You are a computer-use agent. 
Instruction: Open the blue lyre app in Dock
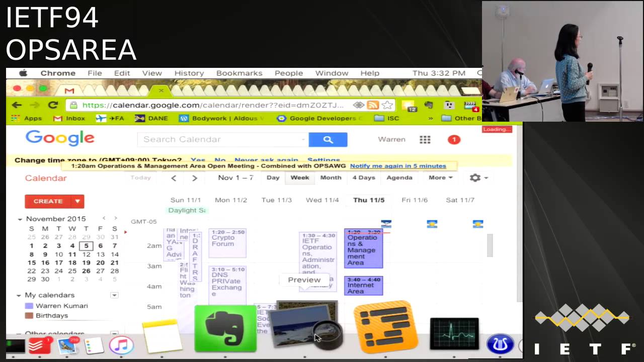click(500, 344)
